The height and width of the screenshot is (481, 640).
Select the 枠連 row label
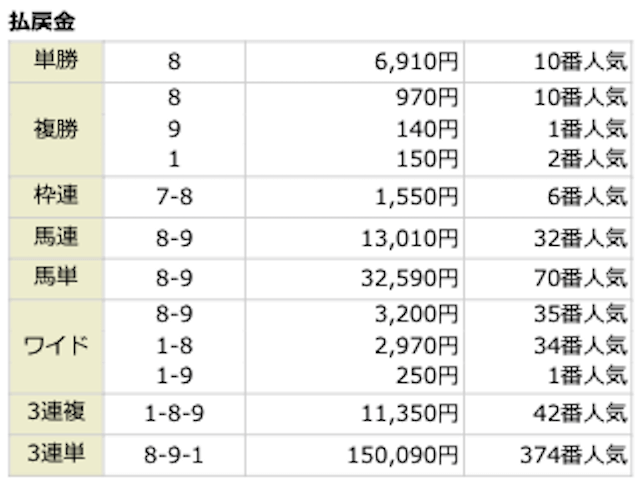tap(55, 195)
